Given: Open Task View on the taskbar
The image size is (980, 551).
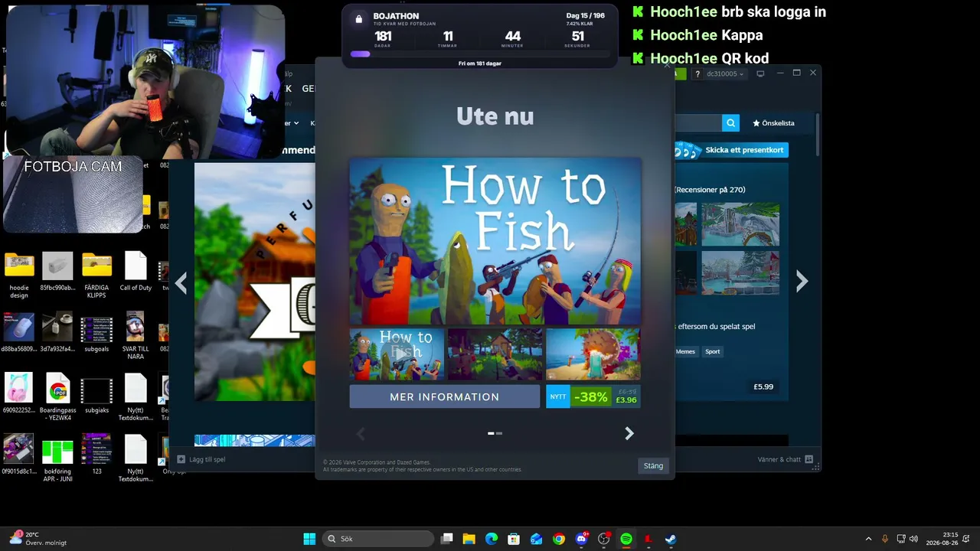Looking at the screenshot, I should click(x=447, y=539).
